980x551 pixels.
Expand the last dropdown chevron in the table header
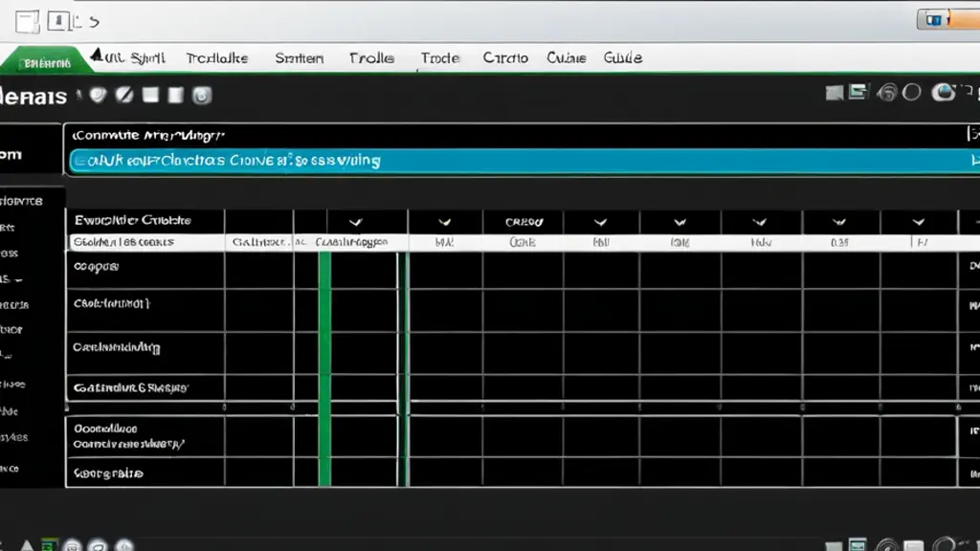[918, 222]
